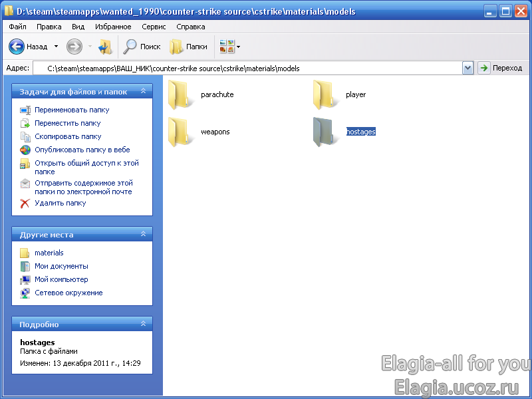532x399 pixels.
Task: Go up one folder level icon
Action: [x=105, y=47]
